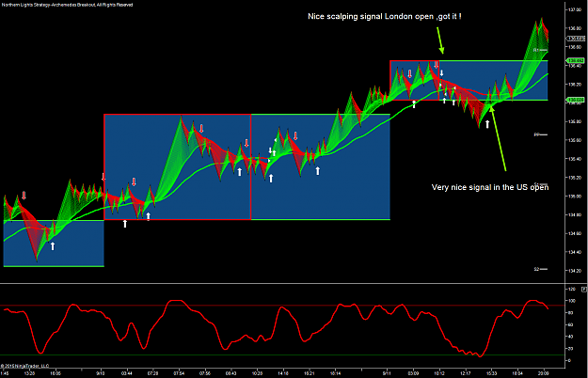Screen dimensions: 588x378
Task: Select the 'Very nice signal in the US open' annotation
Action: (x=490, y=187)
